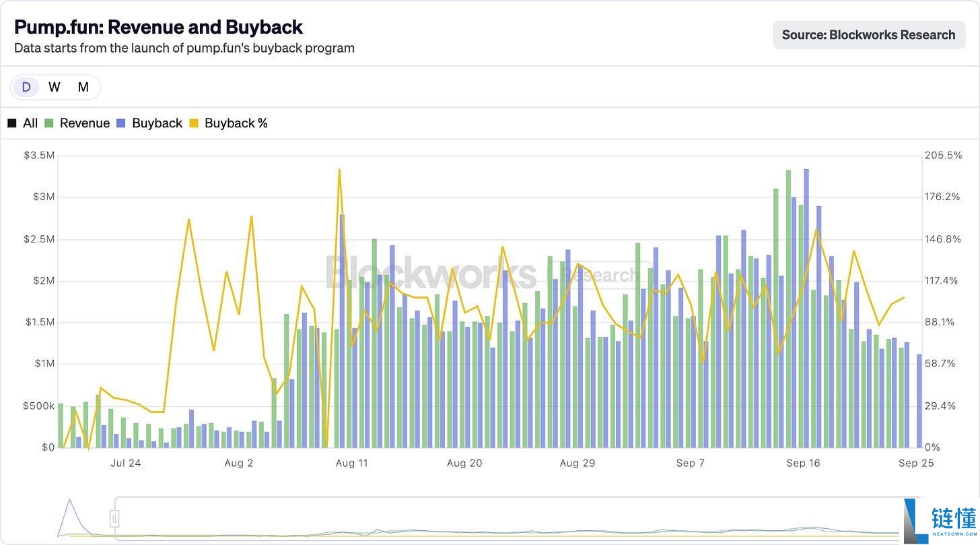This screenshot has height=545, width=980.
Task: Click the $2M y-axis label
Action: pyautogui.click(x=43, y=281)
